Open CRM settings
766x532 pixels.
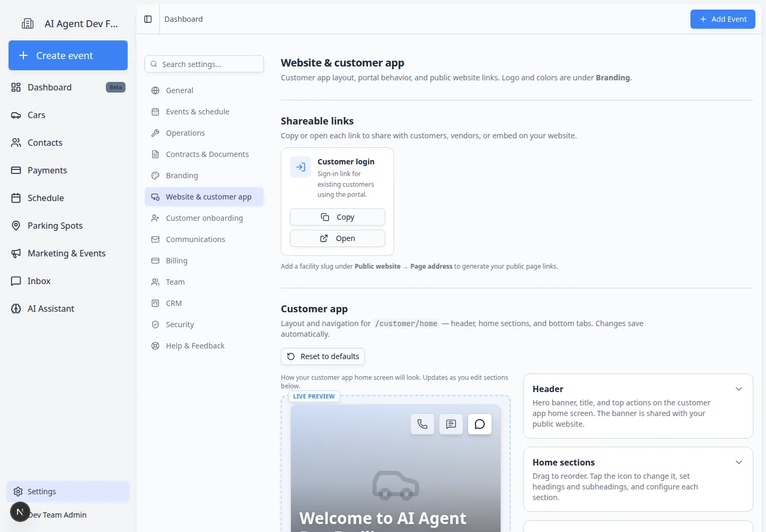pyautogui.click(x=204, y=303)
